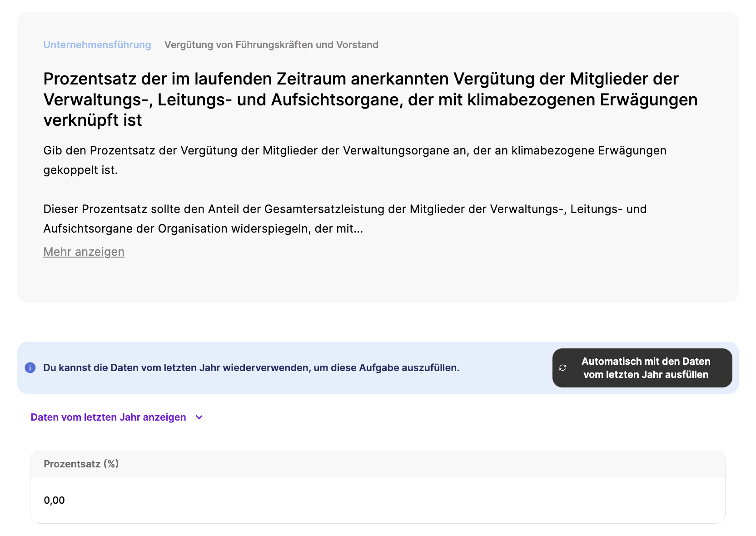Click the truncated paragraph beginning 'Dieser Prozentsatz sollte'
This screenshot has height=536, width=756.
click(x=344, y=209)
